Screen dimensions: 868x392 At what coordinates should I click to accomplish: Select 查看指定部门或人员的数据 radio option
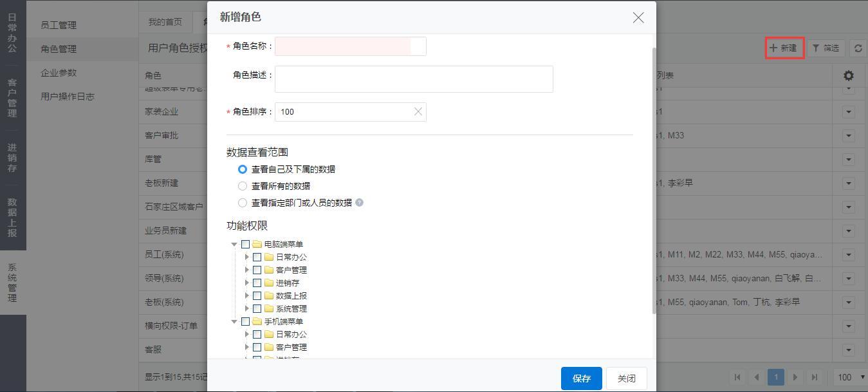click(243, 203)
